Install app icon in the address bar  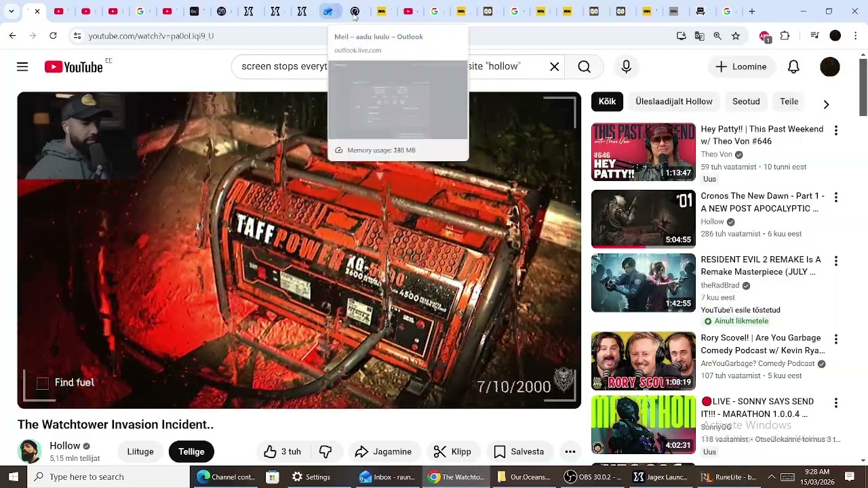pyautogui.click(x=682, y=36)
